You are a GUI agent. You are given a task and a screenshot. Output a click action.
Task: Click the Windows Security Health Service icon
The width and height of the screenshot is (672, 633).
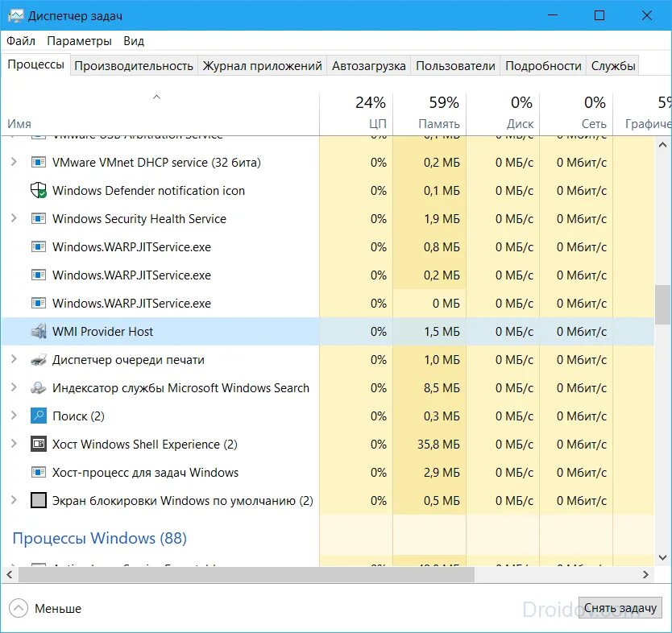pos(38,218)
